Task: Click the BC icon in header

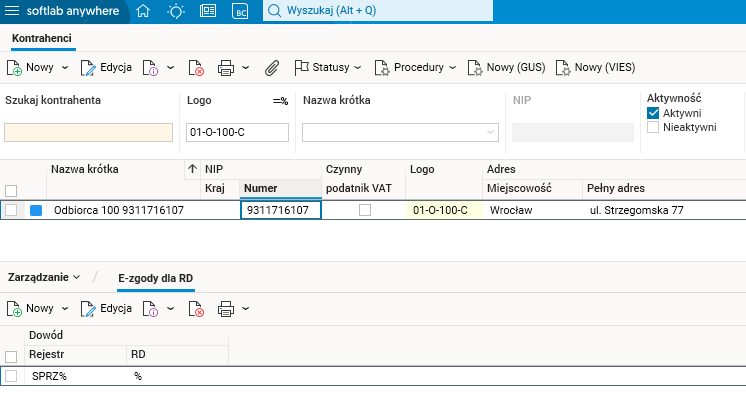Action: coord(240,12)
